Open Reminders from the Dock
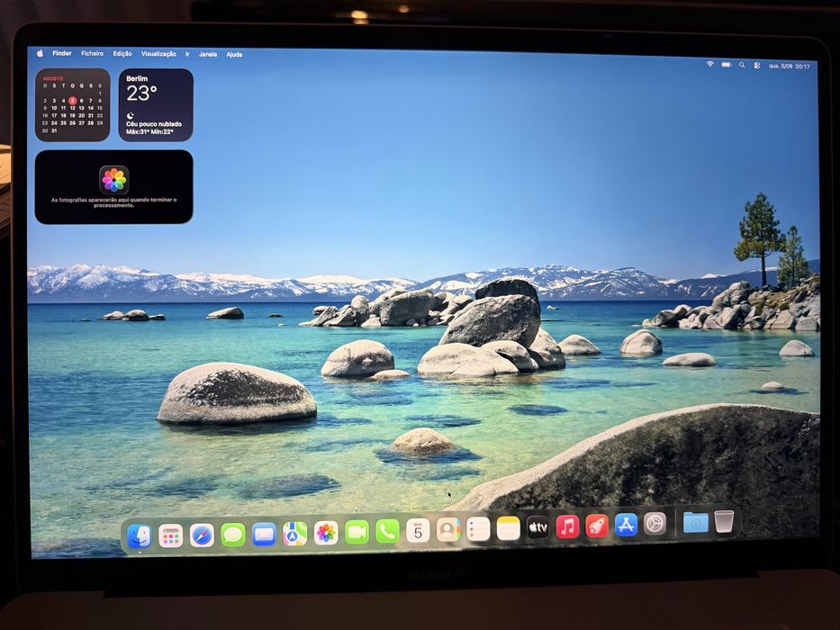 (x=478, y=530)
